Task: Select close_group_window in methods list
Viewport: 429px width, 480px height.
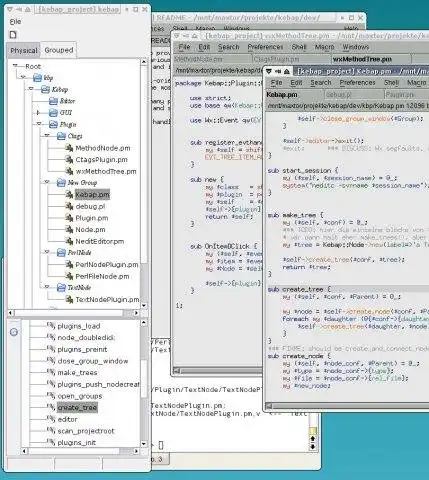Action: coord(93,361)
